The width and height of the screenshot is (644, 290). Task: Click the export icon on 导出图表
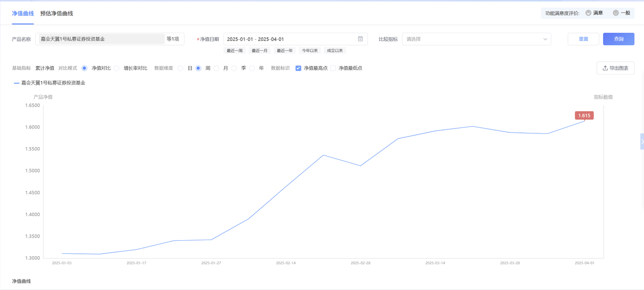[x=605, y=68]
